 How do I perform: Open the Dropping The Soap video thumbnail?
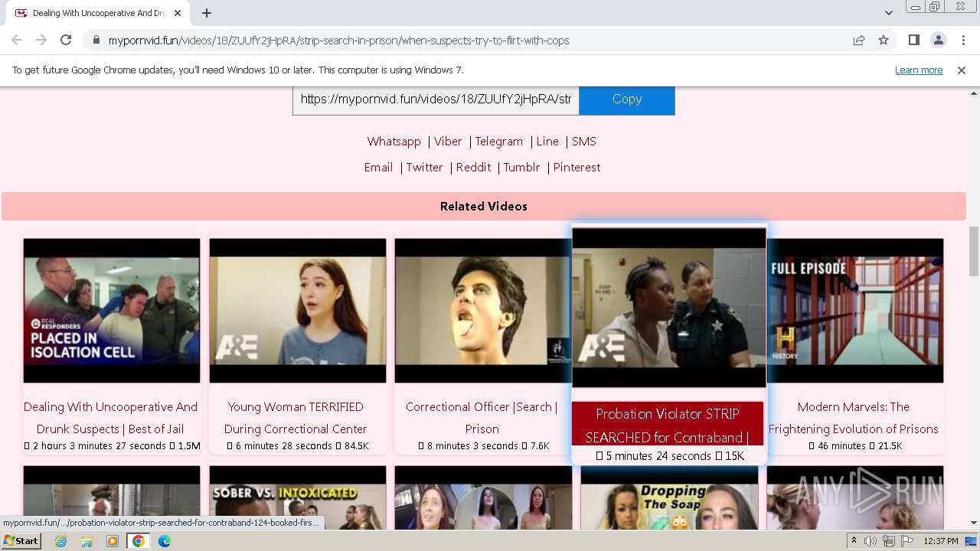click(669, 498)
